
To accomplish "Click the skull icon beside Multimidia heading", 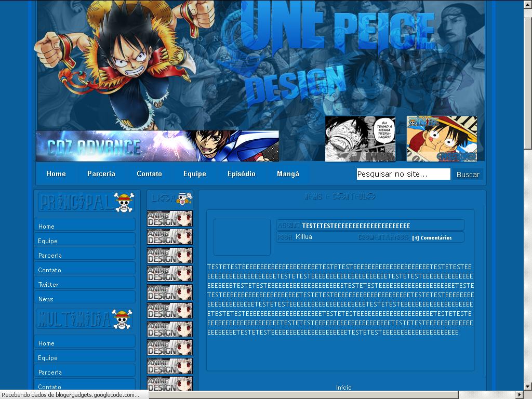I will pyautogui.click(x=122, y=319).
